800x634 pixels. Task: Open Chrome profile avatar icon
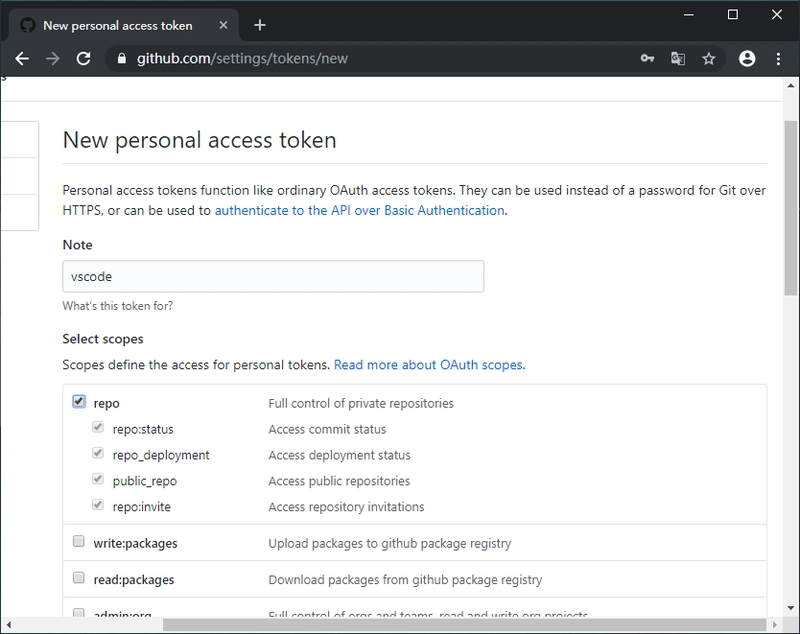747,59
